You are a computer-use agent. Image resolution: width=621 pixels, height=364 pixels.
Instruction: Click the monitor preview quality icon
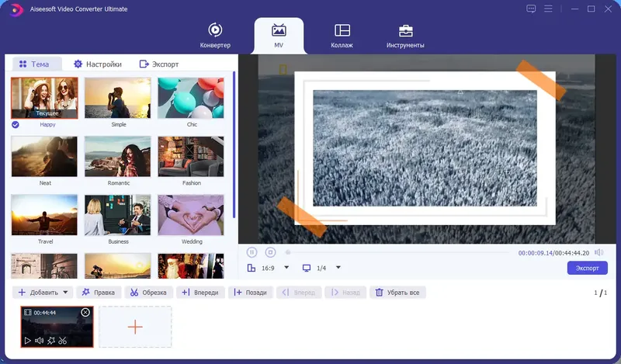[x=306, y=268]
